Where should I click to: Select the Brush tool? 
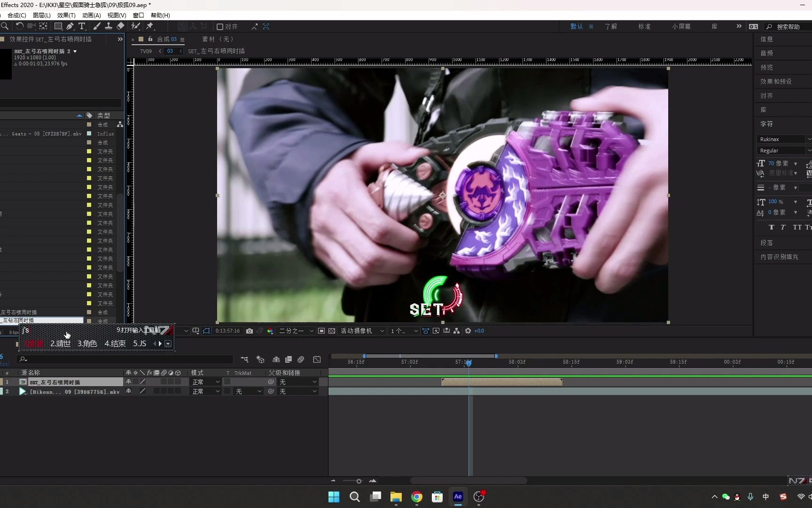97,26
